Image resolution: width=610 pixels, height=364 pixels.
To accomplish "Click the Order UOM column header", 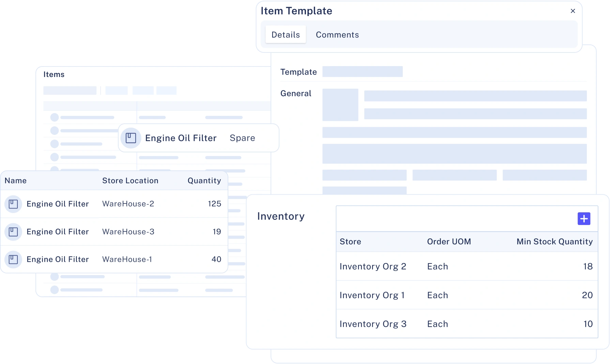I will coord(449,242).
